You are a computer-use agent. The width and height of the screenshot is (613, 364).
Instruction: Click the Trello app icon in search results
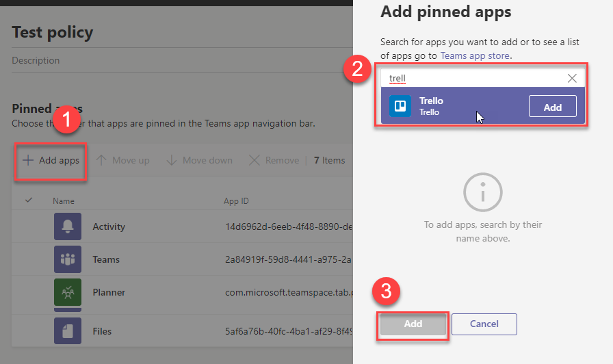click(400, 106)
